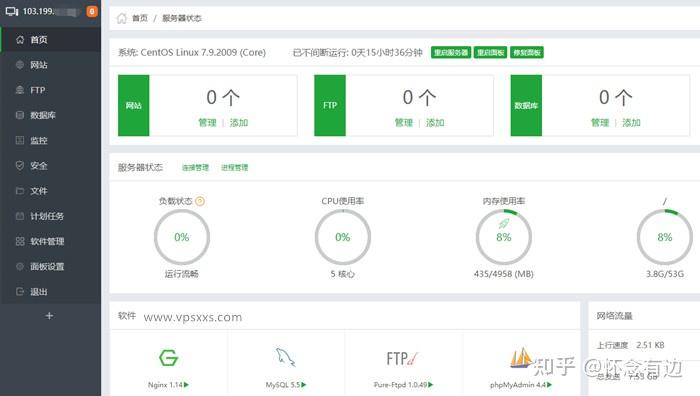The width and height of the screenshot is (700, 396).
Task: Click the '3.8G/53G' disk usage text
Action: [x=665, y=274]
